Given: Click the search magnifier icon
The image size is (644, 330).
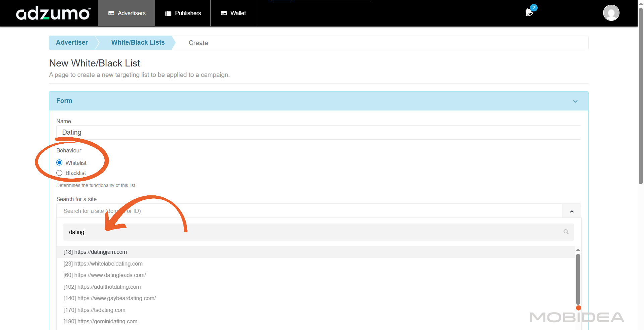Looking at the screenshot, I should [566, 232].
